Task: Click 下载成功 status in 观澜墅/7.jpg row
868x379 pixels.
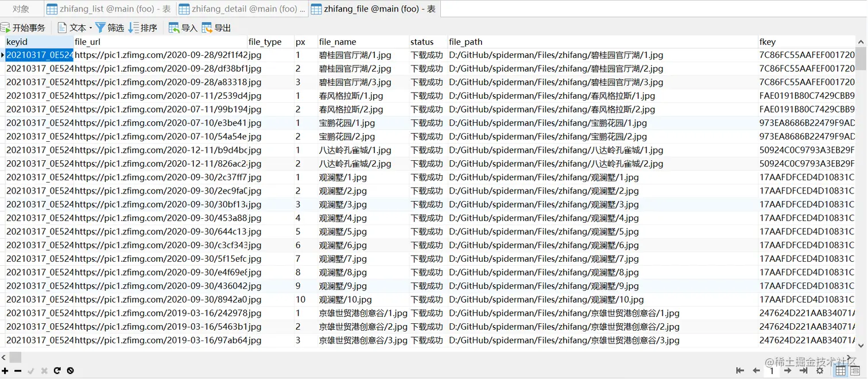Action: click(428, 259)
